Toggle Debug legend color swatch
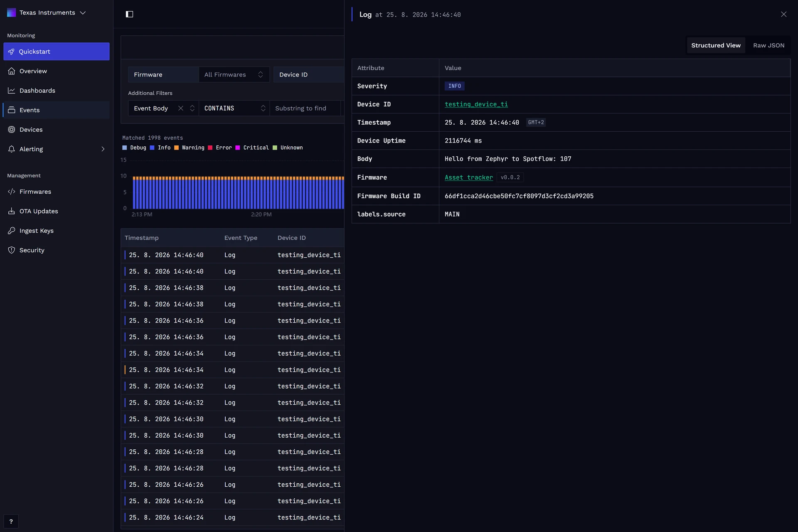The image size is (798, 532). click(x=125, y=148)
